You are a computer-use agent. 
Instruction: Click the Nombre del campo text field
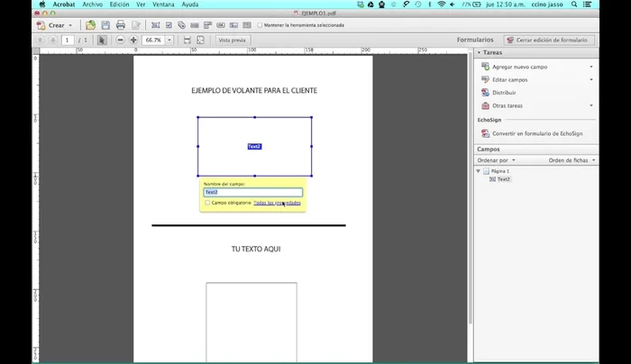(252, 192)
